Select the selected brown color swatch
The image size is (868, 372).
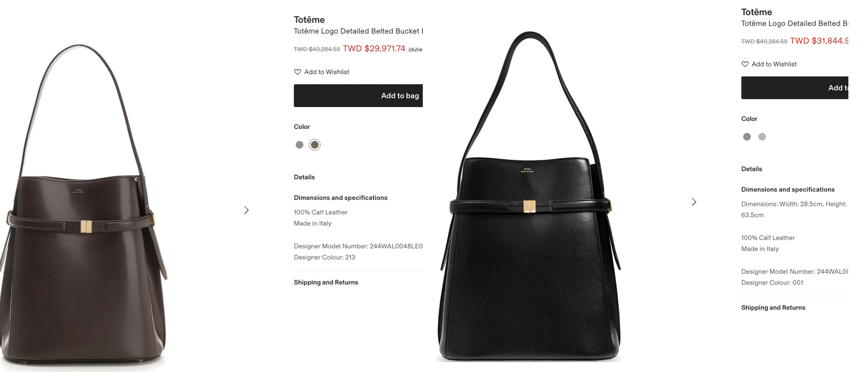(x=315, y=145)
